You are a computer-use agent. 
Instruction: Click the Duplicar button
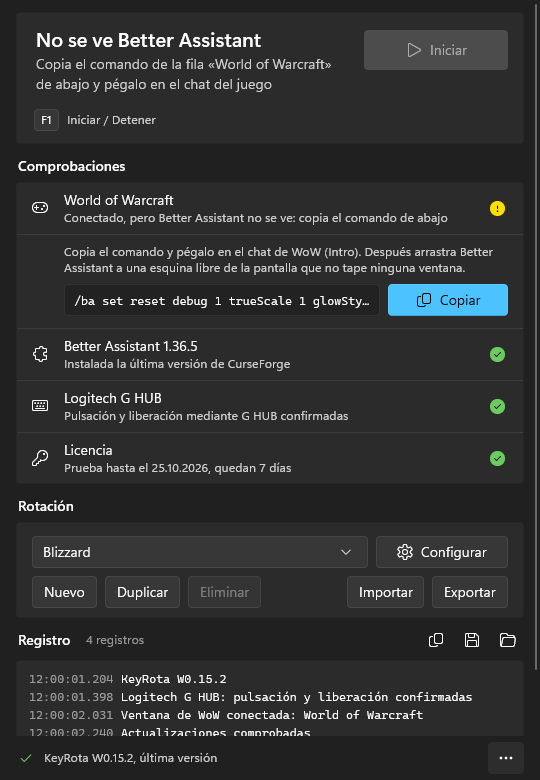point(142,592)
